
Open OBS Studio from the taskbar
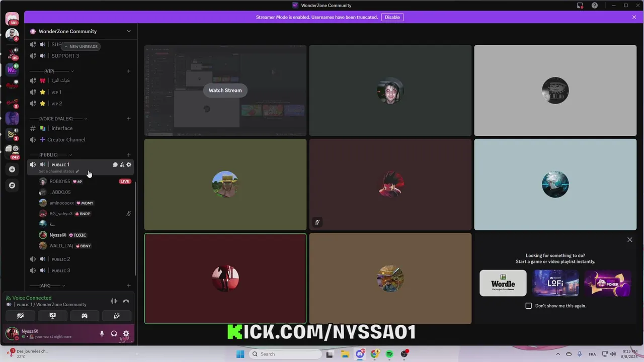point(405,354)
